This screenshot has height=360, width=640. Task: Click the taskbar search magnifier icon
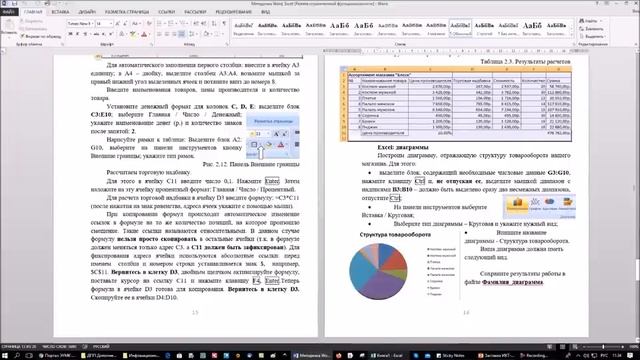(17, 356)
